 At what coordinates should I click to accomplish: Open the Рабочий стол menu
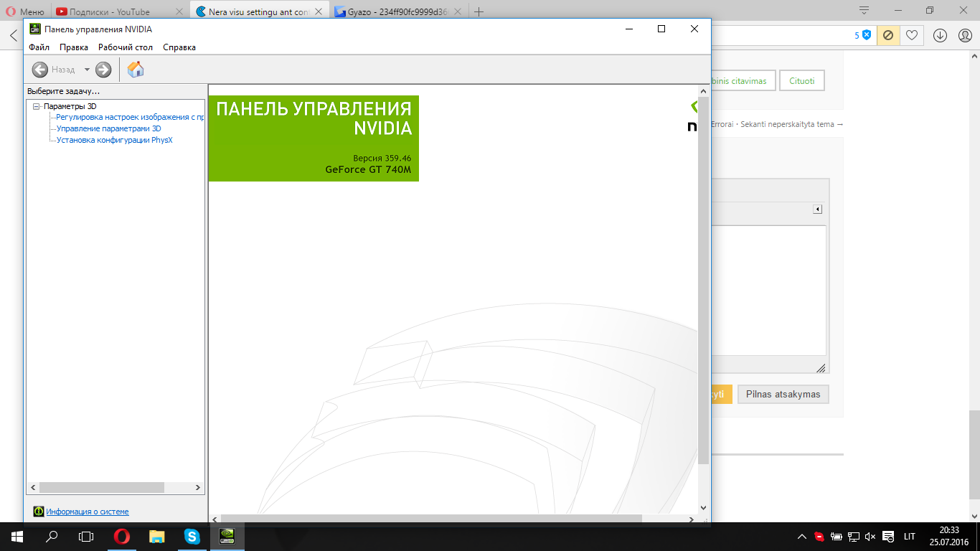[x=126, y=47]
